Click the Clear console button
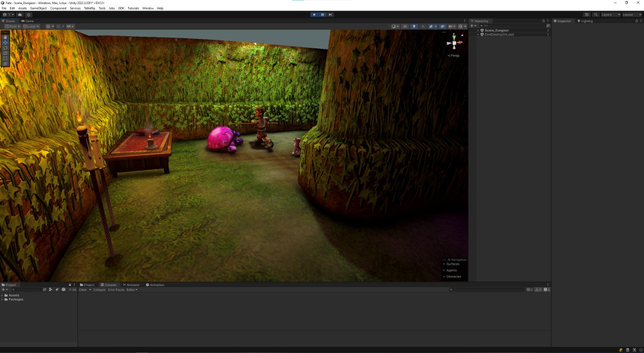 83,290
